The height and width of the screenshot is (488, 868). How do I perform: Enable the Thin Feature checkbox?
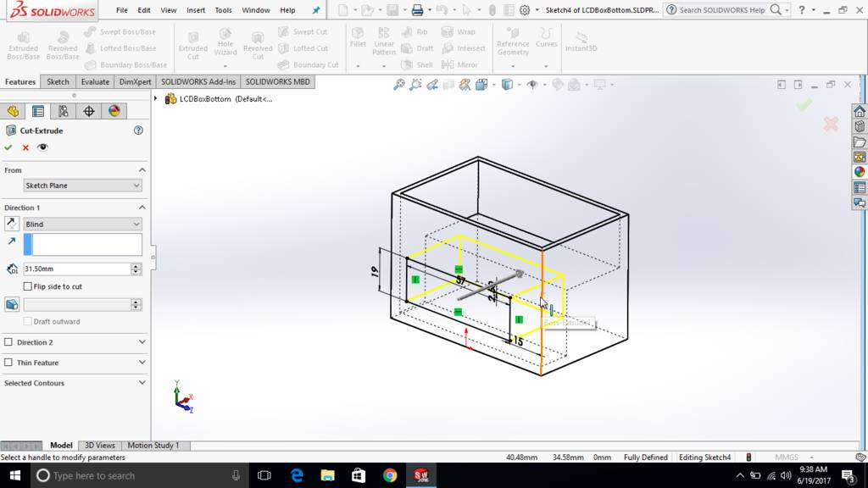click(x=8, y=363)
